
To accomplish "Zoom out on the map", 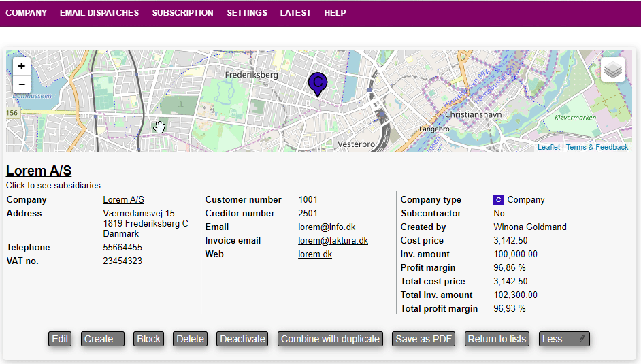I will [x=22, y=84].
